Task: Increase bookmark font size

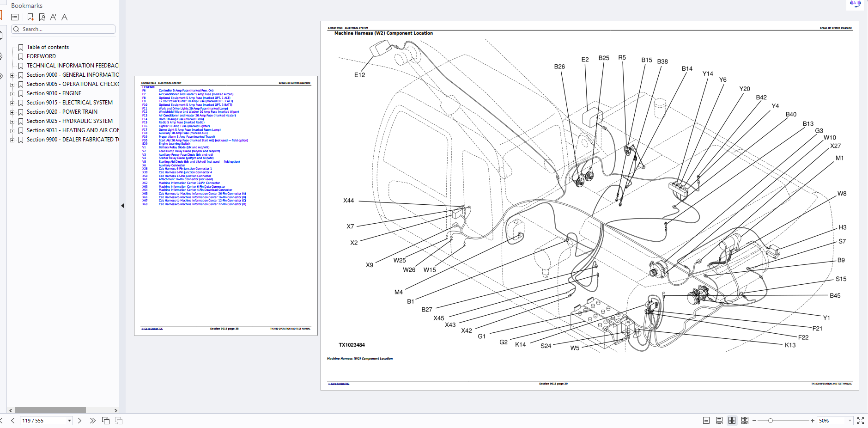Action: [x=53, y=17]
